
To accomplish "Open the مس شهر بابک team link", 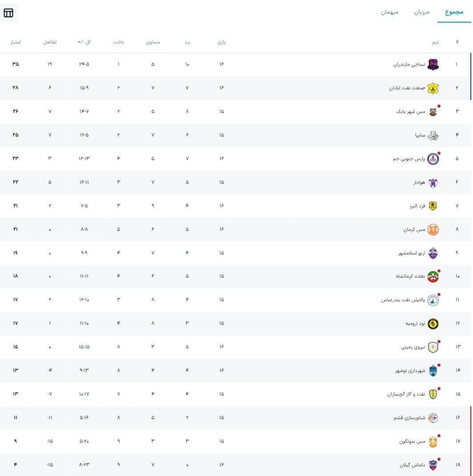I will [x=411, y=111].
